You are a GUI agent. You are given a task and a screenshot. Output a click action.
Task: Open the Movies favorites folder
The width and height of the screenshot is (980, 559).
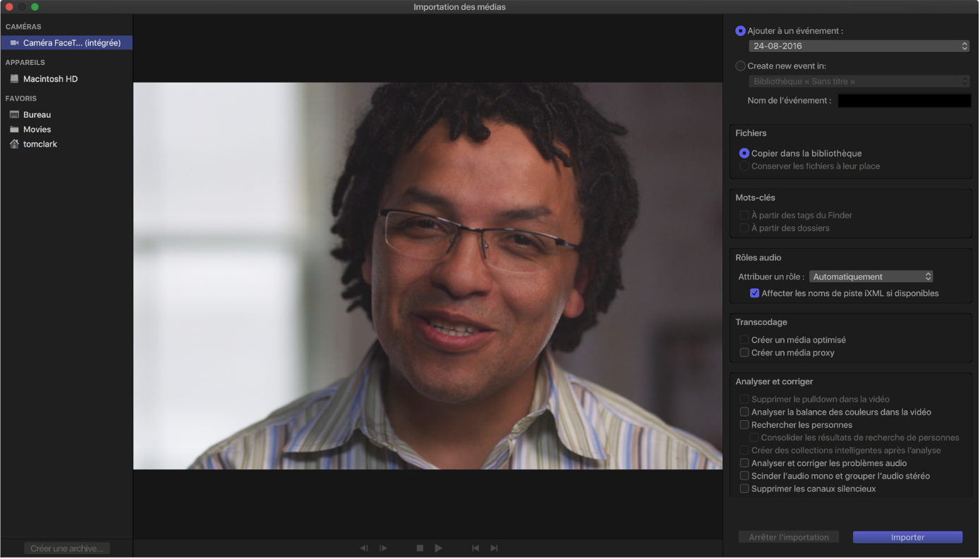(x=37, y=129)
